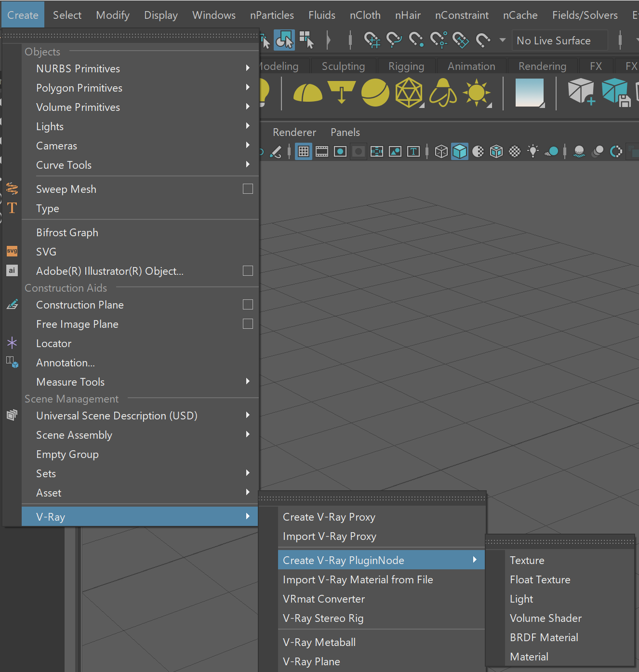Open Sweep Mesh option box
639x672 pixels.
tap(248, 189)
